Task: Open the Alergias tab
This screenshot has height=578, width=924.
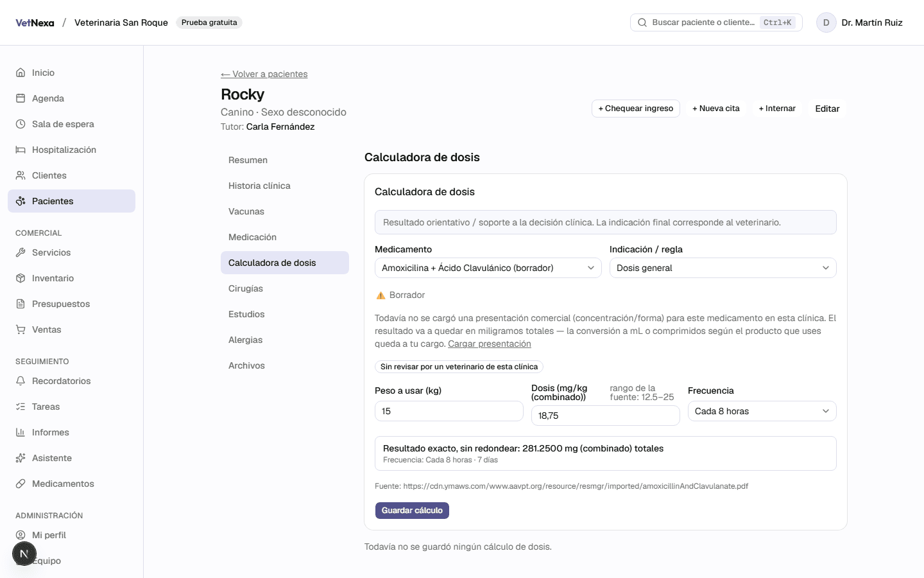Action: click(285, 340)
